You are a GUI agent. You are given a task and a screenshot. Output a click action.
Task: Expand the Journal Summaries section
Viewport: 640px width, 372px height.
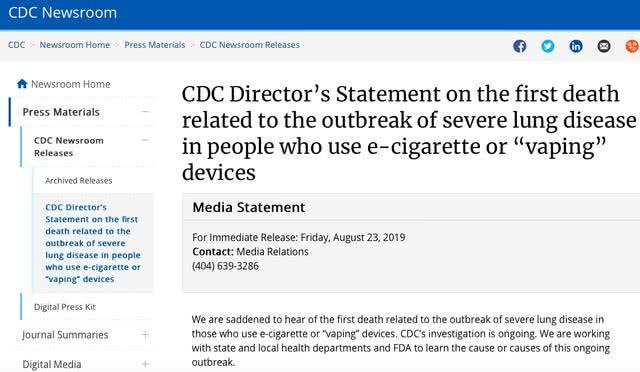point(145,335)
